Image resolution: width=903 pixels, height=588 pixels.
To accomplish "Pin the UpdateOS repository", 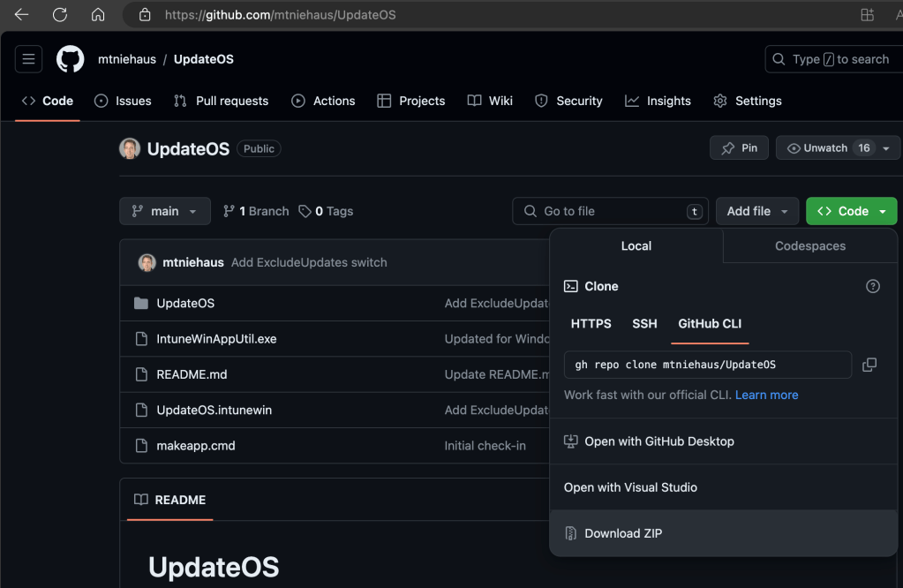I will point(739,148).
